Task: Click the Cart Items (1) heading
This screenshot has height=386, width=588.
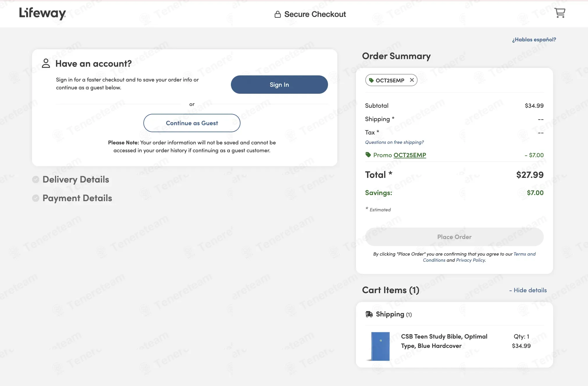Action: click(x=391, y=290)
